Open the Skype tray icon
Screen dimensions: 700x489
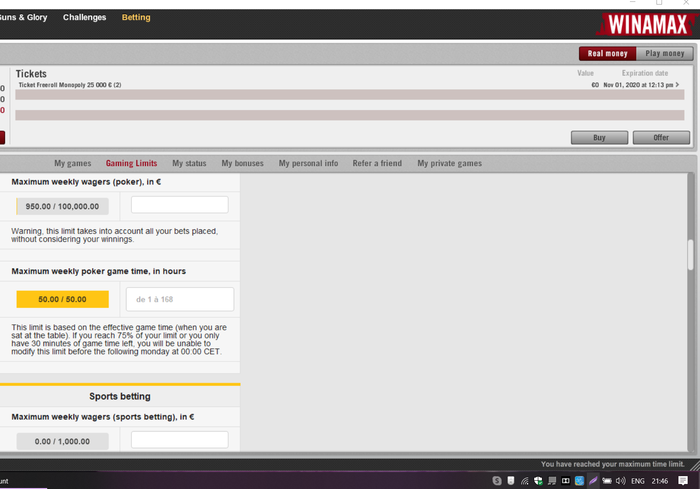coord(496,481)
